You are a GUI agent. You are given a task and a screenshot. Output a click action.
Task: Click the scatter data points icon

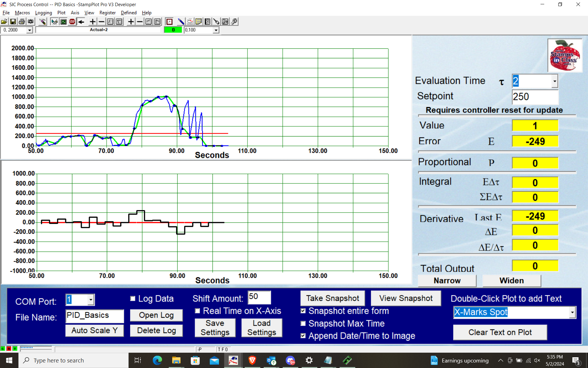[190, 21]
